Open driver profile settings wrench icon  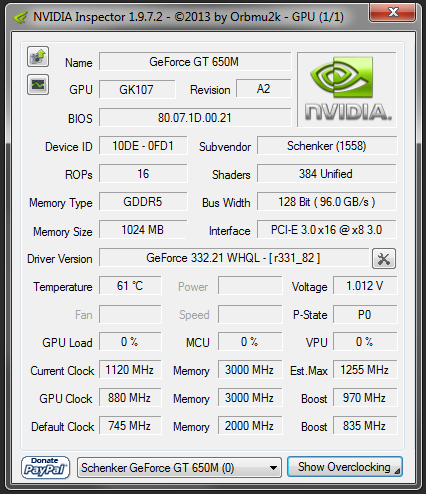384,258
